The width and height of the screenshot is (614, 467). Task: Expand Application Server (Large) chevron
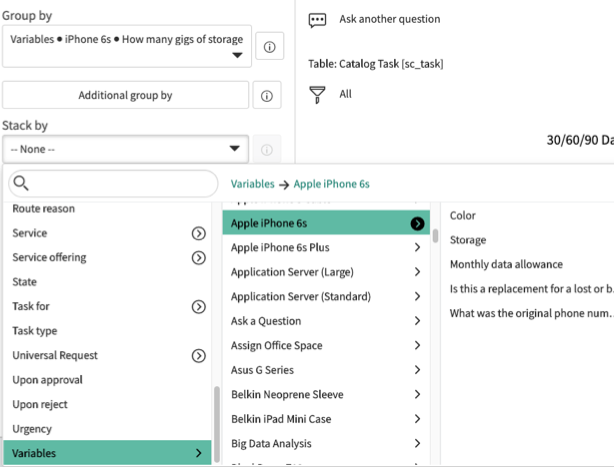coord(417,272)
